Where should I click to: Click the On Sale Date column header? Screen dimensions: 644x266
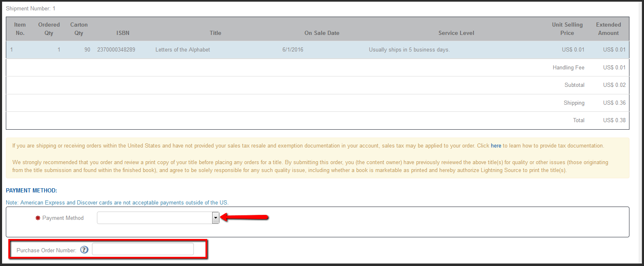(x=322, y=33)
